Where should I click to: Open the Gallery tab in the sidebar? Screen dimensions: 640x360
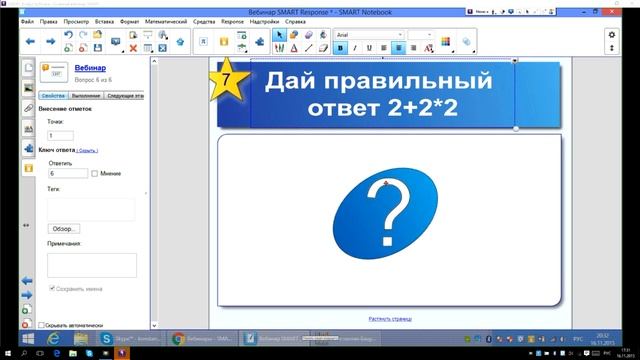[x=28, y=88]
